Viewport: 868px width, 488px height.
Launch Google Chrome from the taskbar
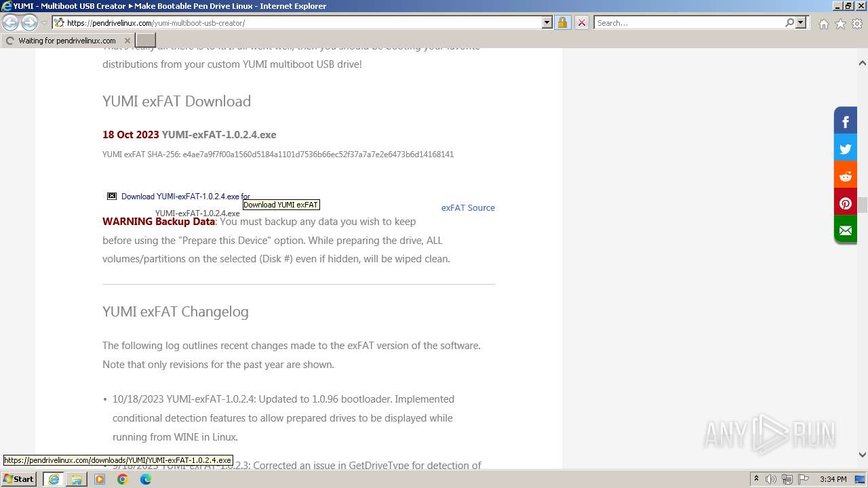coord(123,479)
